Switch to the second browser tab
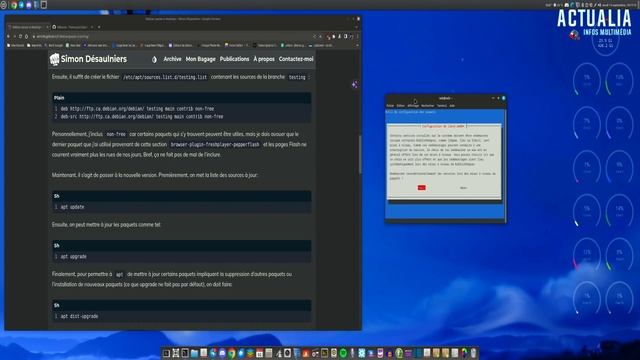This screenshot has width=640, height=360. click(73, 27)
